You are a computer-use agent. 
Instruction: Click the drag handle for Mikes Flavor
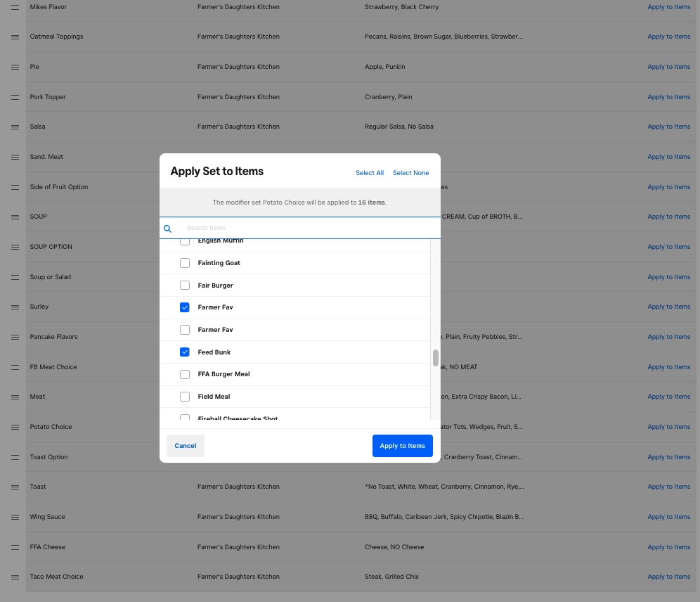(x=15, y=7)
